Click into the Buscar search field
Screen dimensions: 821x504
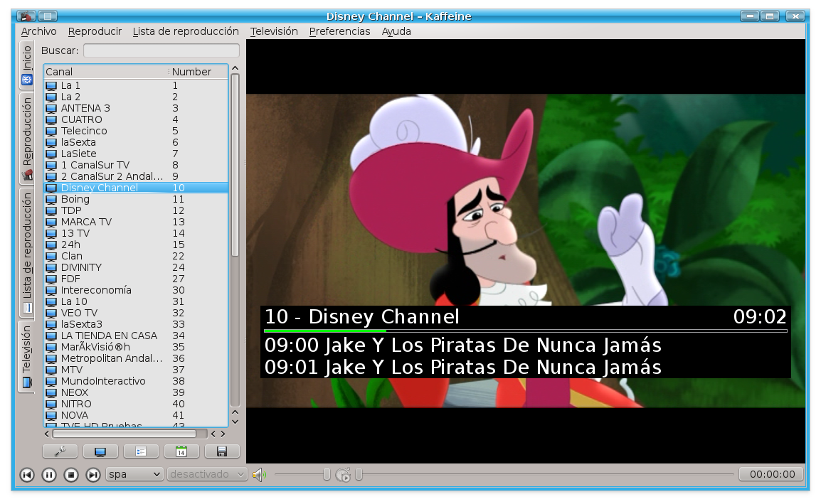pos(161,50)
